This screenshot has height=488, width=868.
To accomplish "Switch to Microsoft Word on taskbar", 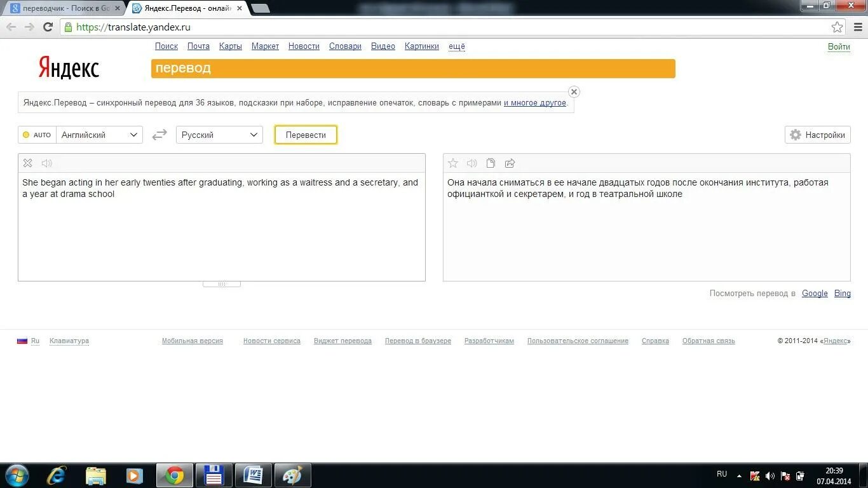I will coord(253,475).
